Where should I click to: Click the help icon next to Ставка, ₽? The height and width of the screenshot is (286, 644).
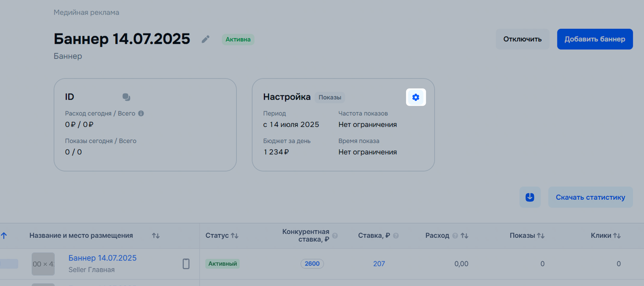396,235
